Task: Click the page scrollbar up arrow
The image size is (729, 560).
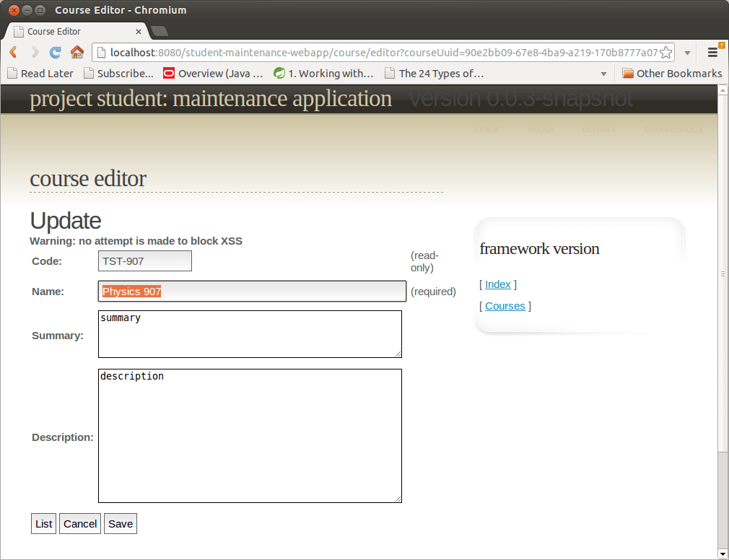Action: 723,90
